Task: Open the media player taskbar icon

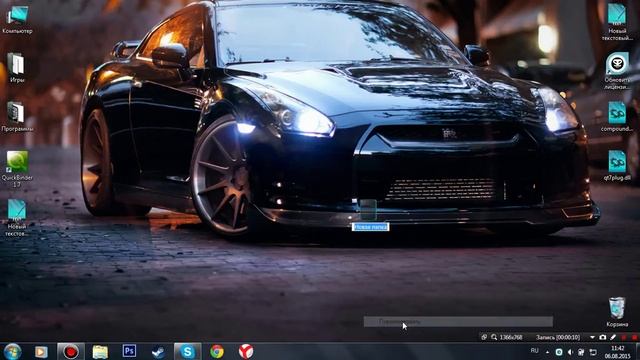Action: click(41, 351)
